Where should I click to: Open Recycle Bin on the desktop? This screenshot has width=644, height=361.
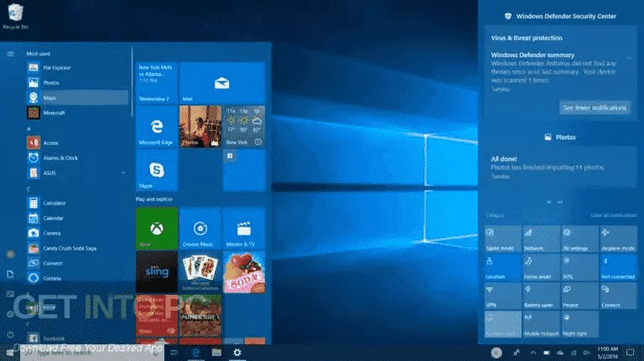[16, 17]
